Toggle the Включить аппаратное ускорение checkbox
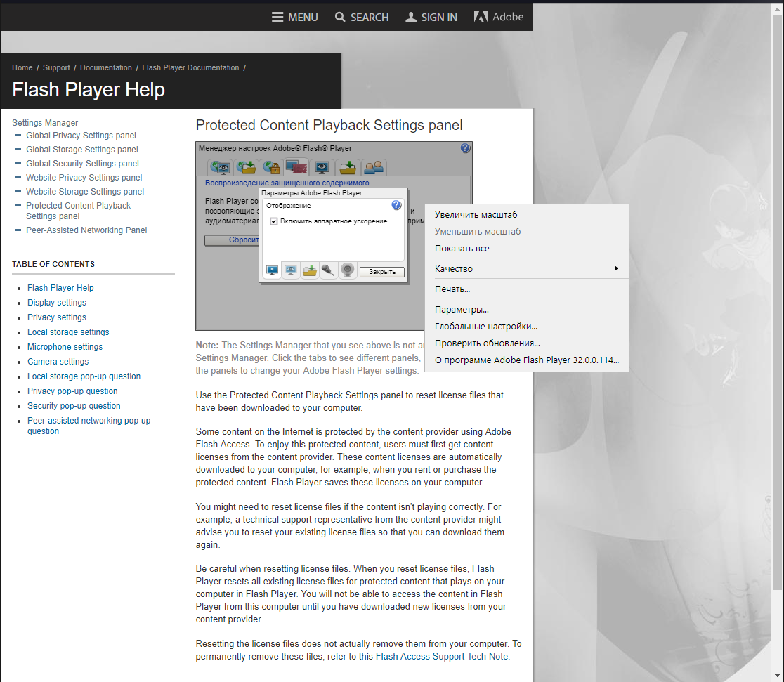784x682 pixels. pos(274,221)
